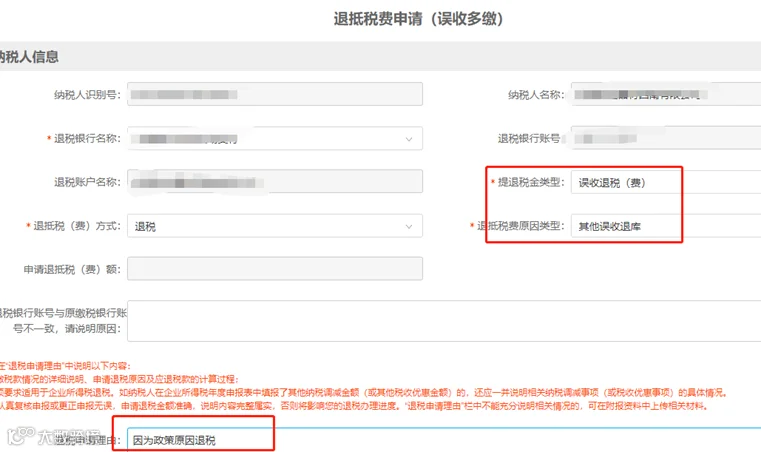
Task: Click the 退税银行账号 field
Action: (666, 138)
